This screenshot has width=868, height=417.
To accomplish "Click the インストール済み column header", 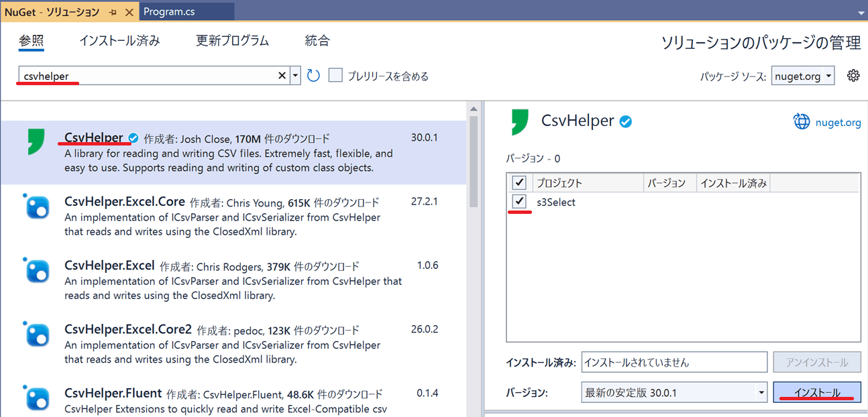I will point(733,182).
